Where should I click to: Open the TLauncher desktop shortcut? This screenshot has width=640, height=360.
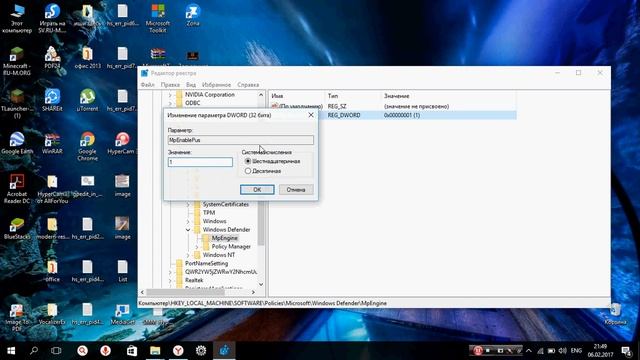[x=17, y=104]
